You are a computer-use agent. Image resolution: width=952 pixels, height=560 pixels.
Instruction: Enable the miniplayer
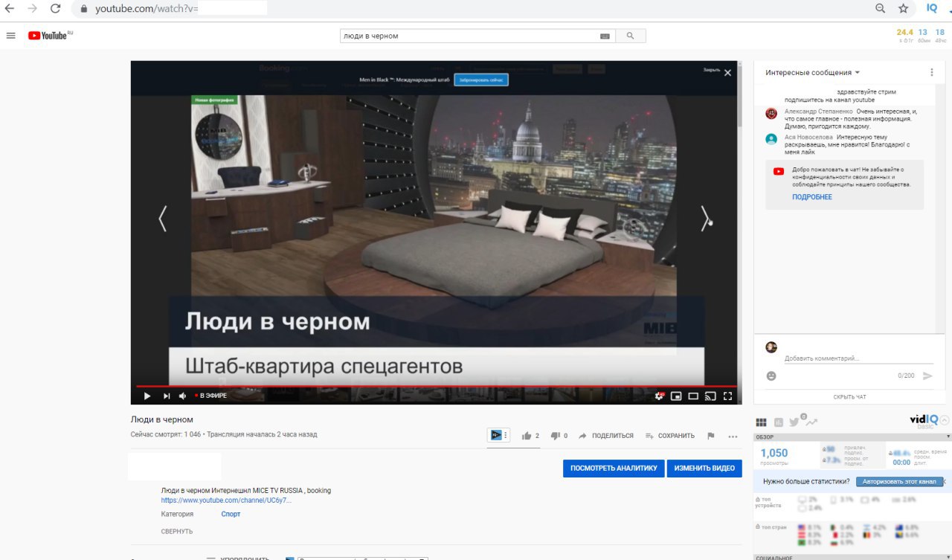[676, 396]
